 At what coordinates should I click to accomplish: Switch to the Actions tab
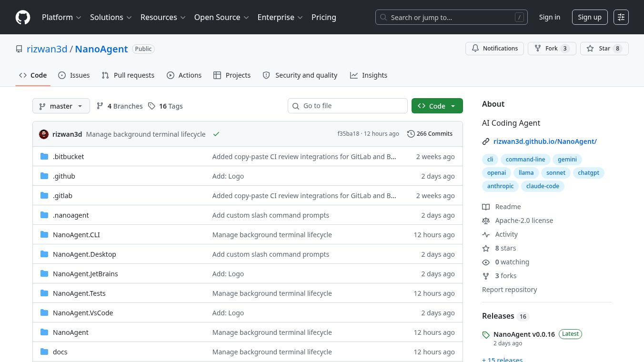[184, 75]
